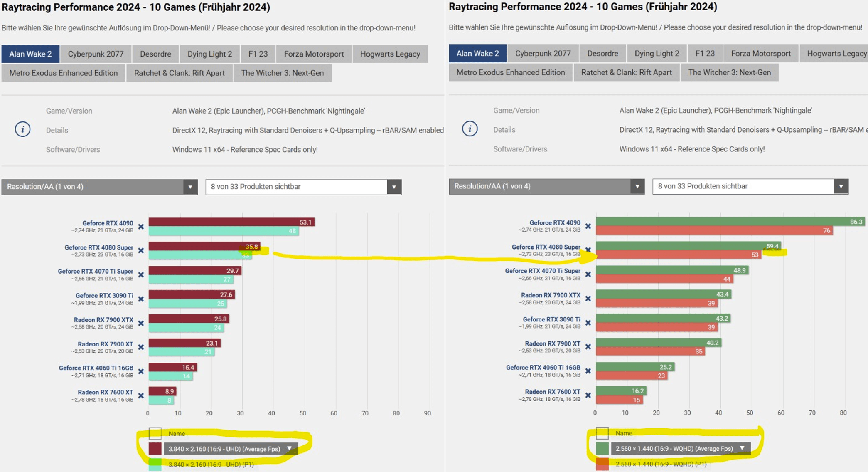Viewport: 868px width, 472px height.
Task: Remove Radeon RX 7600 XT in right chart
Action: pos(588,395)
